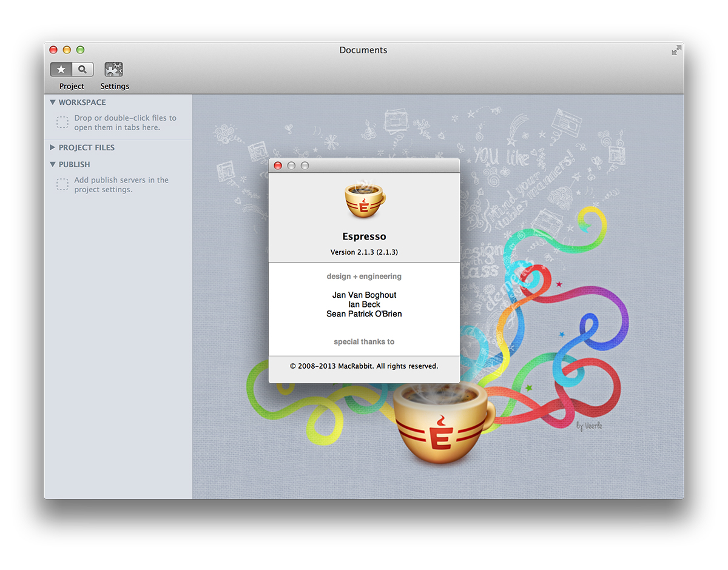Click the dashed box icon under PUBLISH

tap(62, 184)
